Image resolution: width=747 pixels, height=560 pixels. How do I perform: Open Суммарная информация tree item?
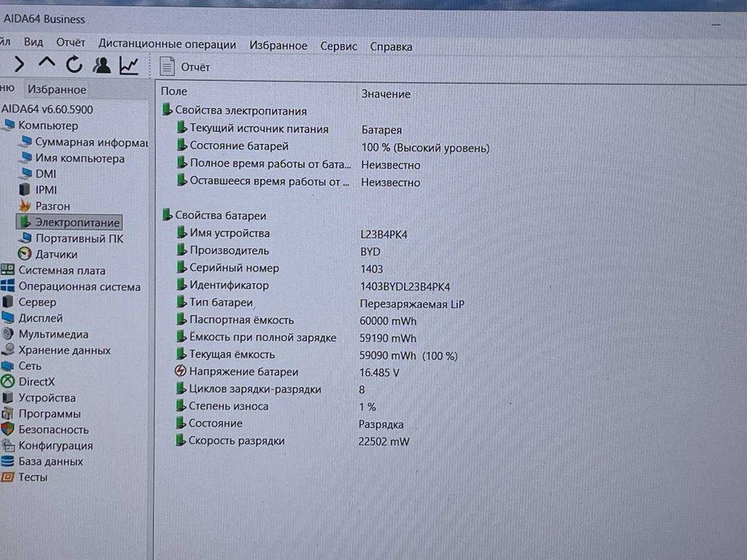pos(85,142)
